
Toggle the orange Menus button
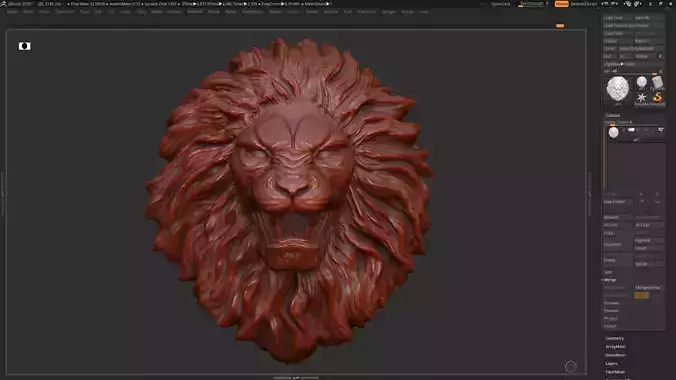pos(561,4)
